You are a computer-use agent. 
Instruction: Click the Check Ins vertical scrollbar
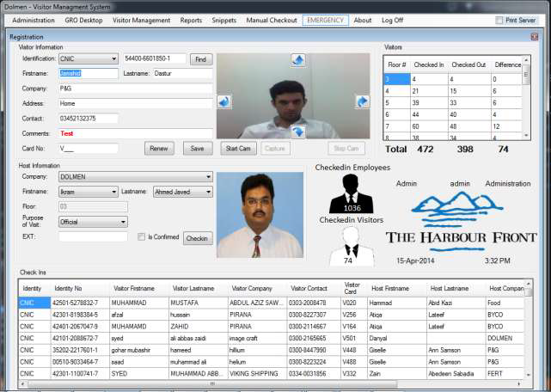pyautogui.click(x=528, y=329)
